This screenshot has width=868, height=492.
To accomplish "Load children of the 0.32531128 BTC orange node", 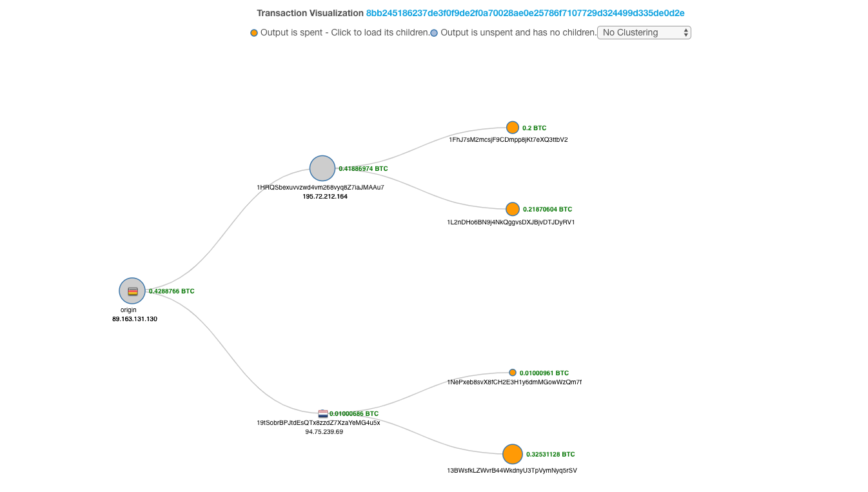I will click(513, 454).
